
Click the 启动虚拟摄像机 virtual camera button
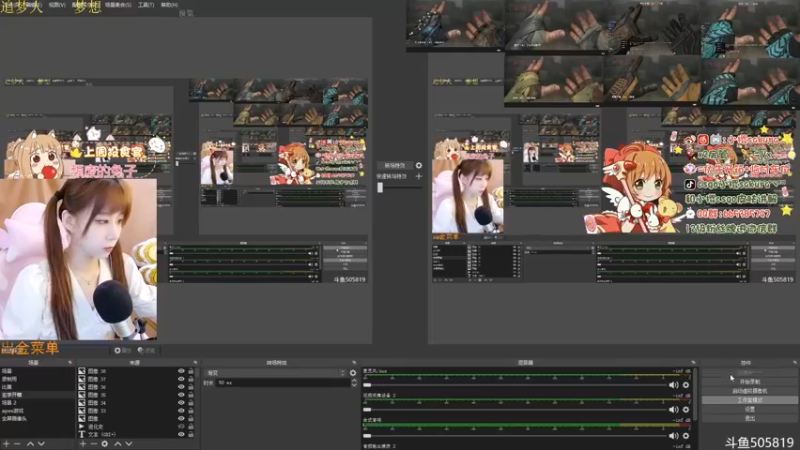coord(749,391)
